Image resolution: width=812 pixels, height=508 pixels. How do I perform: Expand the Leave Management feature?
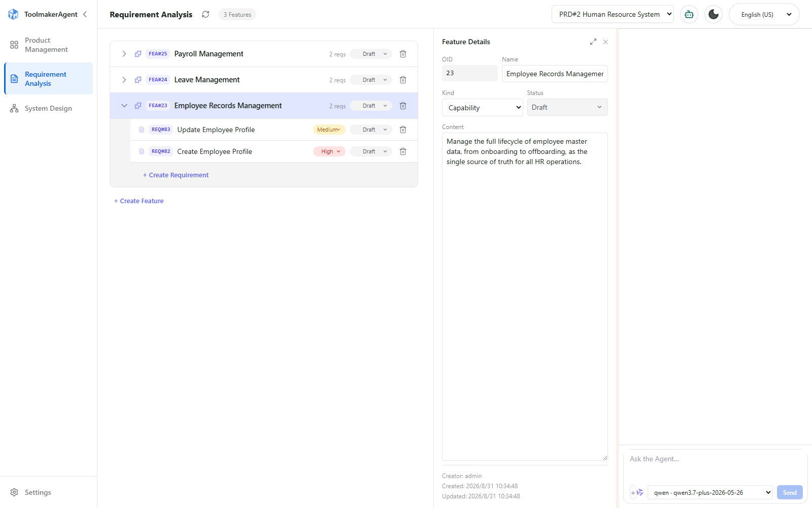[124, 80]
